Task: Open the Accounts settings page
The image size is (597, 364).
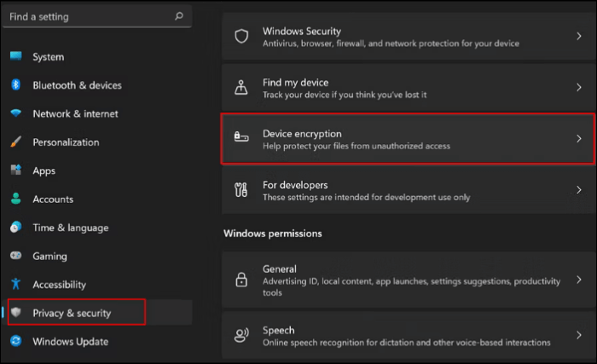Action: tap(53, 199)
